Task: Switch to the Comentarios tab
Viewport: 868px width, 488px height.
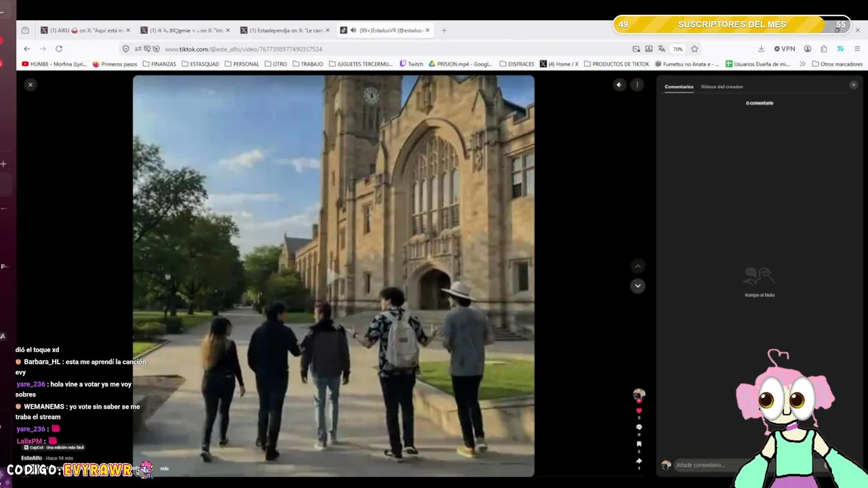Action: 679,87
